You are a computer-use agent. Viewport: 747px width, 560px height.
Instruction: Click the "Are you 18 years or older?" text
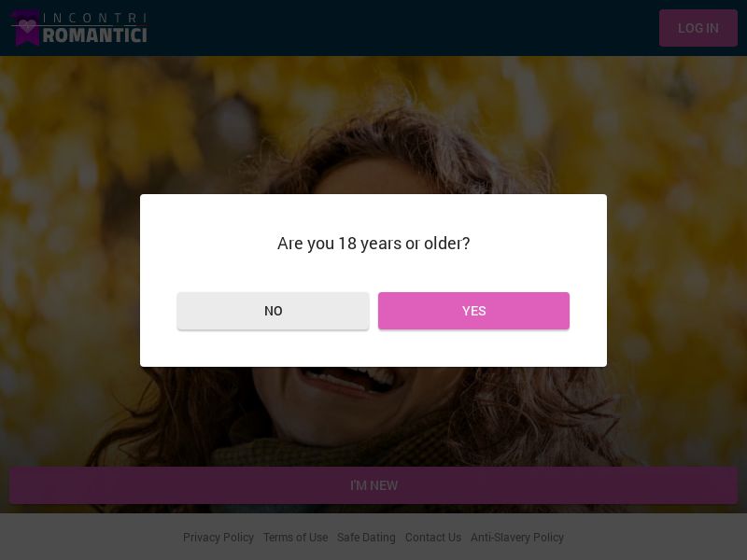373,244
